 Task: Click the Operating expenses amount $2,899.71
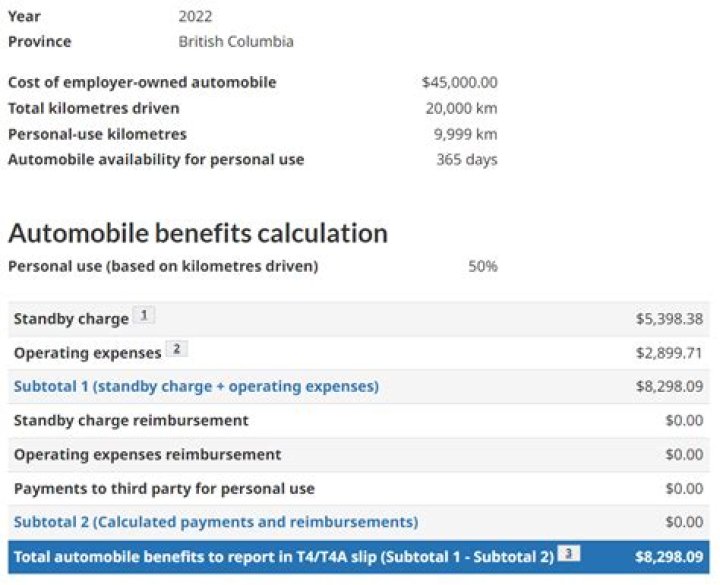[669, 353]
